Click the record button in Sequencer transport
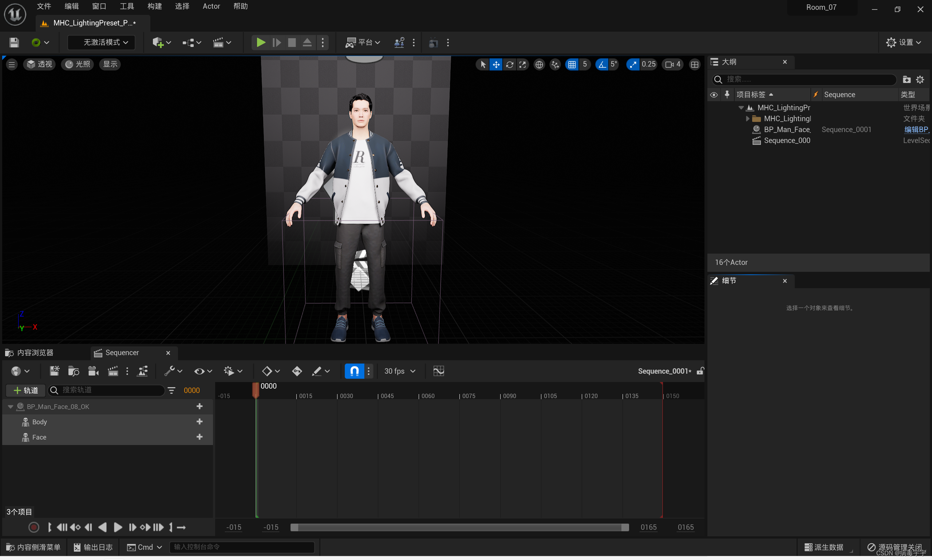932x560 pixels. [33, 527]
